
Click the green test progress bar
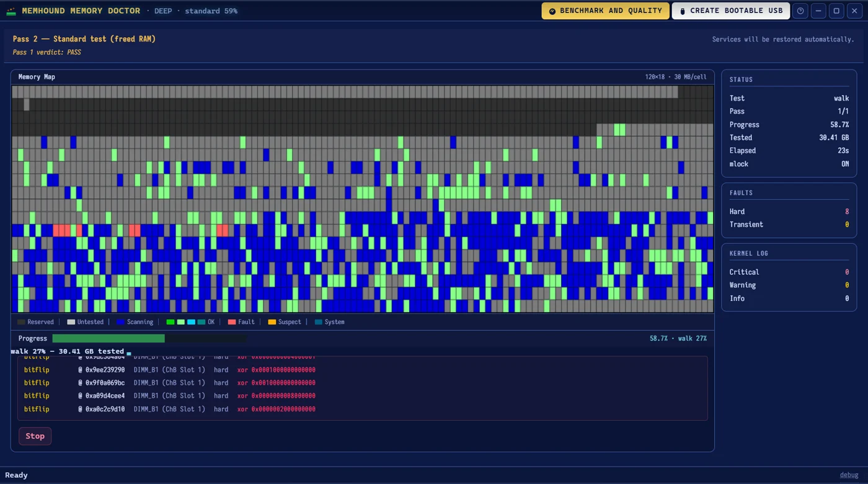click(108, 338)
